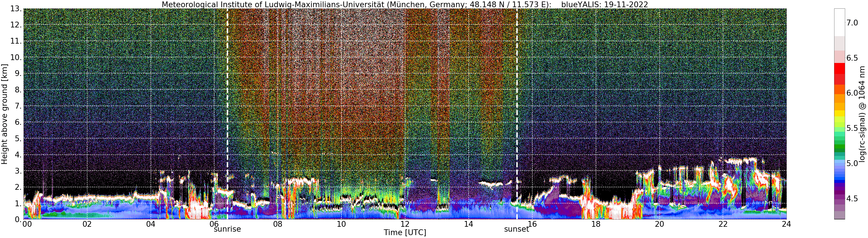Click the "sunset" label below the time axis
Viewport: 868px width, 238px height.
click(x=517, y=229)
